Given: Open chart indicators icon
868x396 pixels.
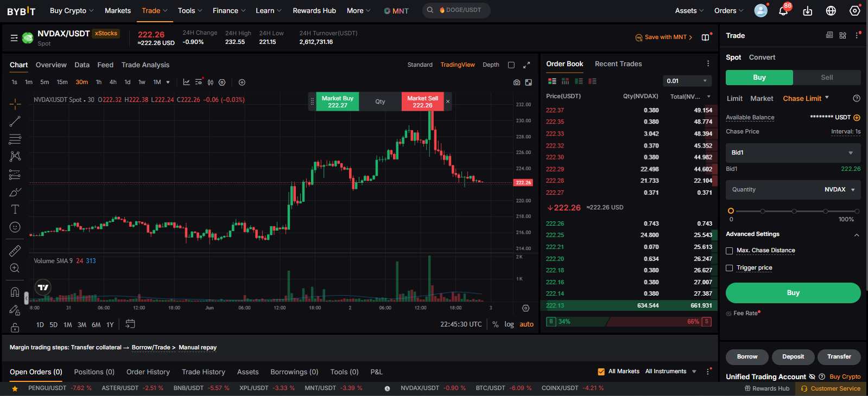Looking at the screenshot, I should click(186, 82).
